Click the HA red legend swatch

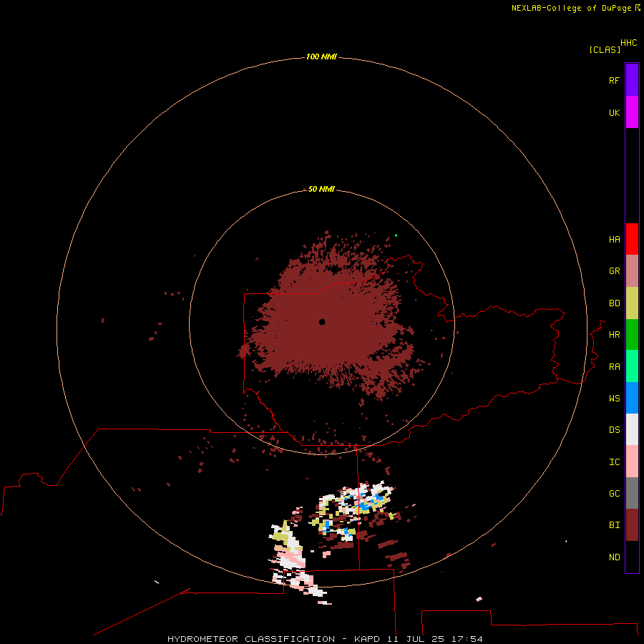632,239
